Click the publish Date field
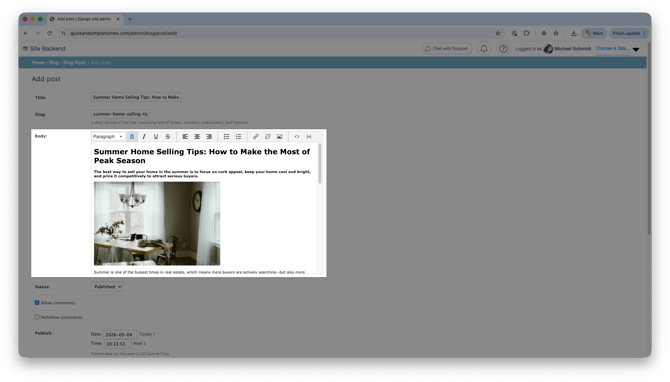The image size is (670, 382). point(120,335)
